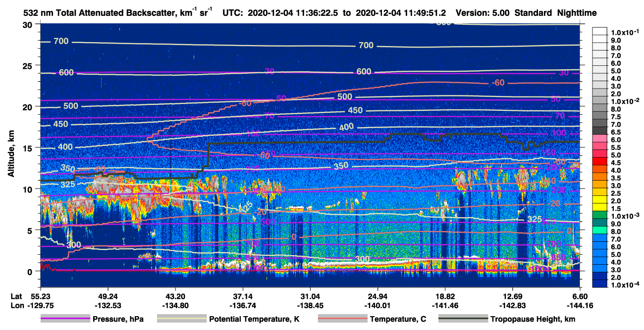Click the 1.0x10-1 colorbar label
Screen dimensions: 644x330
(x=625, y=32)
